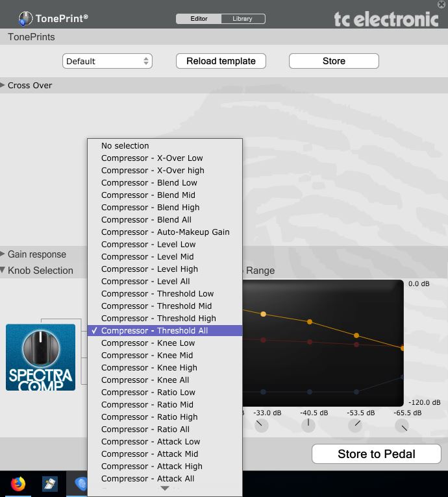Click the TonePrint logo icon
The width and height of the screenshot is (448, 497).
[x=25, y=19]
